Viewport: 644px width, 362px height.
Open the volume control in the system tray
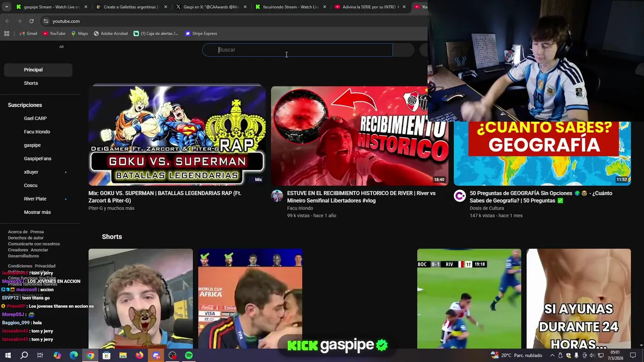[x=592, y=355]
